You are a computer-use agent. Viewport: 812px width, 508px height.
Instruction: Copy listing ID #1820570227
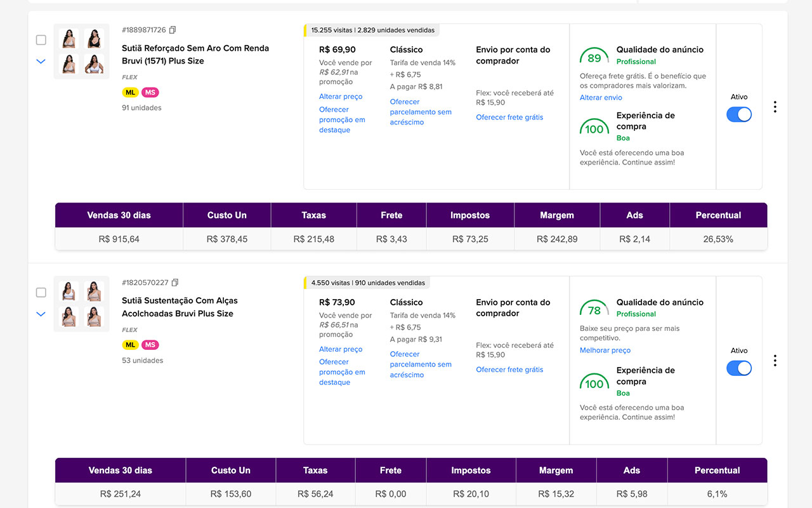point(175,283)
